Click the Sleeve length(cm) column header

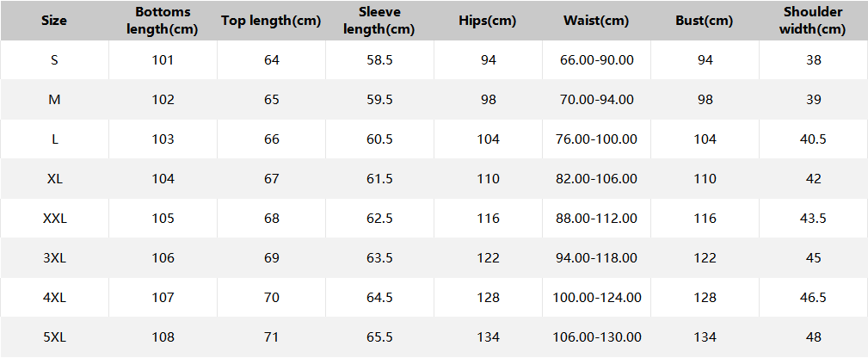click(x=379, y=21)
